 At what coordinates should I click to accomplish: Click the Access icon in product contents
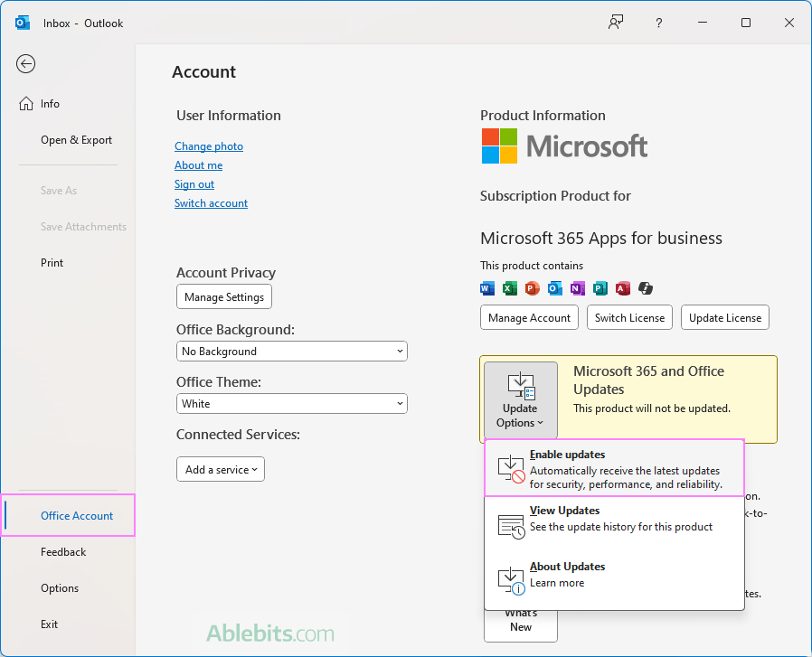(x=623, y=288)
